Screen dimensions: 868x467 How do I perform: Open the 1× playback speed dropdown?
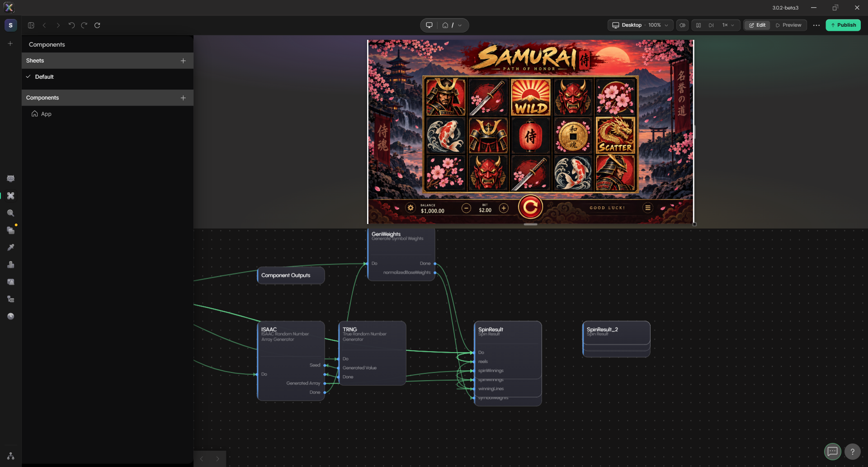point(728,25)
